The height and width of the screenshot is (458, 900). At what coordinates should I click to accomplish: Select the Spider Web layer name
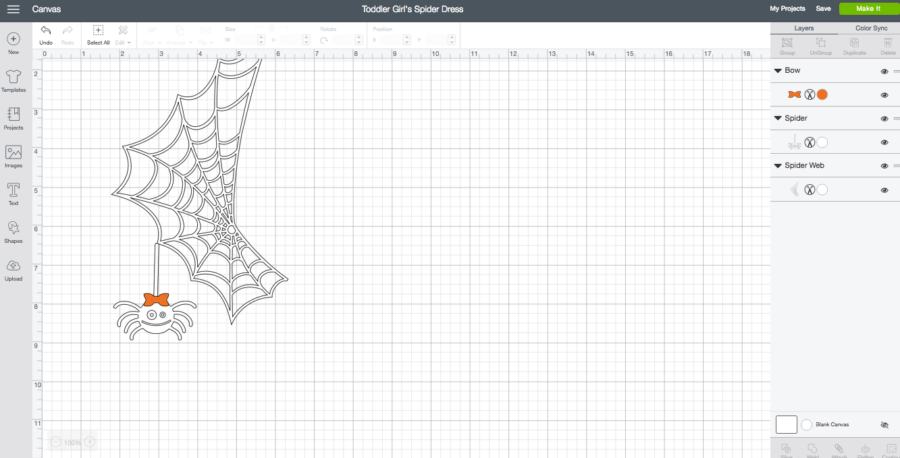804,165
